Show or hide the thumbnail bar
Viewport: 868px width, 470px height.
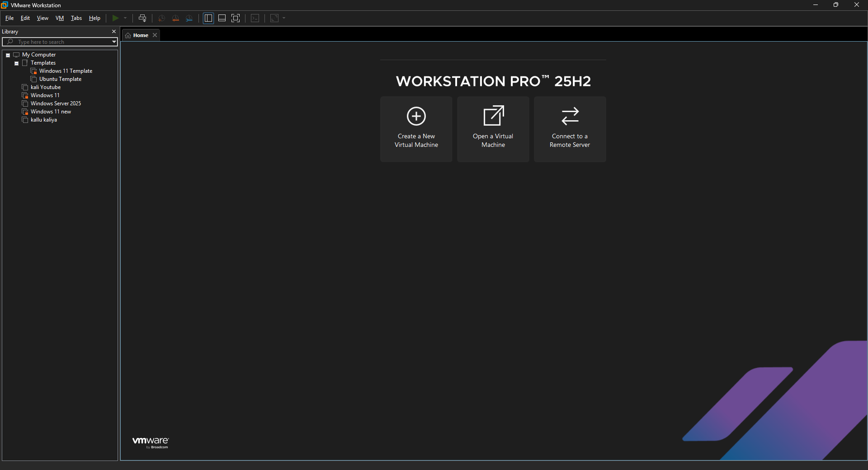(222, 18)
